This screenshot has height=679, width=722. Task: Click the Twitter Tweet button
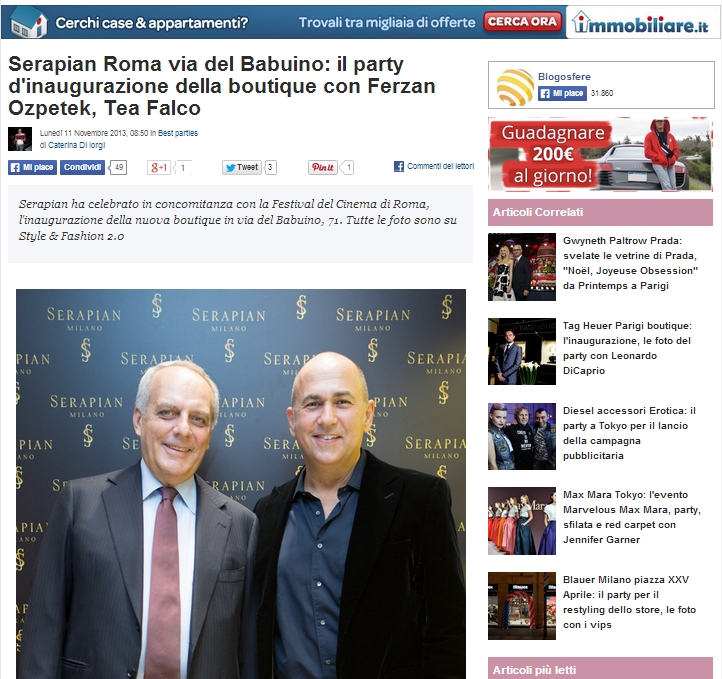click(242, 168)
